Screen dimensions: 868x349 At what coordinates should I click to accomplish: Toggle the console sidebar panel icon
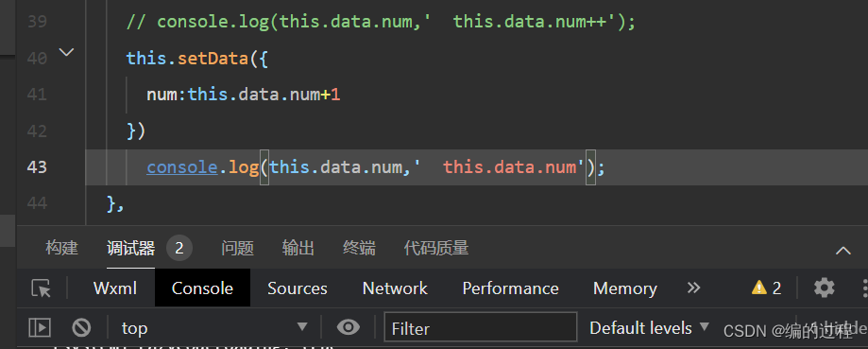click(40, 328)
